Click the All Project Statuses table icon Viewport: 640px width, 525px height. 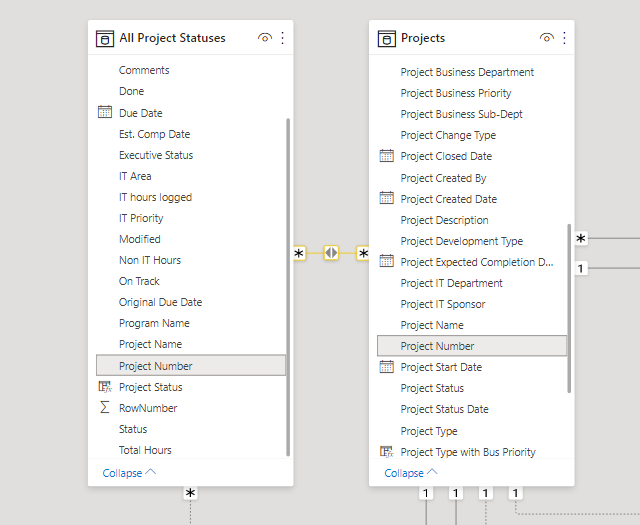[x=105, y=39]
